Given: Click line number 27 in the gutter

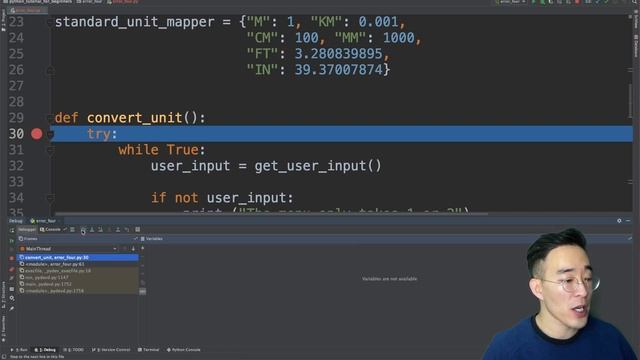Looking at the screenshot, I should click(16, 86).
